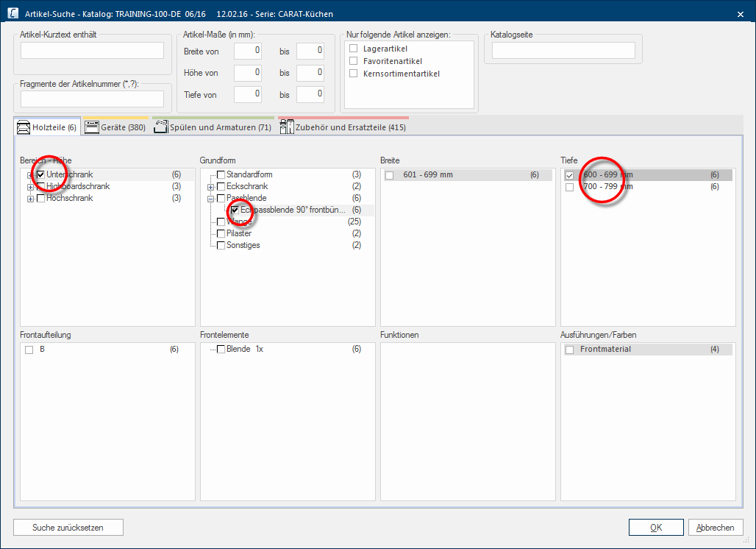Click into the Katalogseite text field

563,50
